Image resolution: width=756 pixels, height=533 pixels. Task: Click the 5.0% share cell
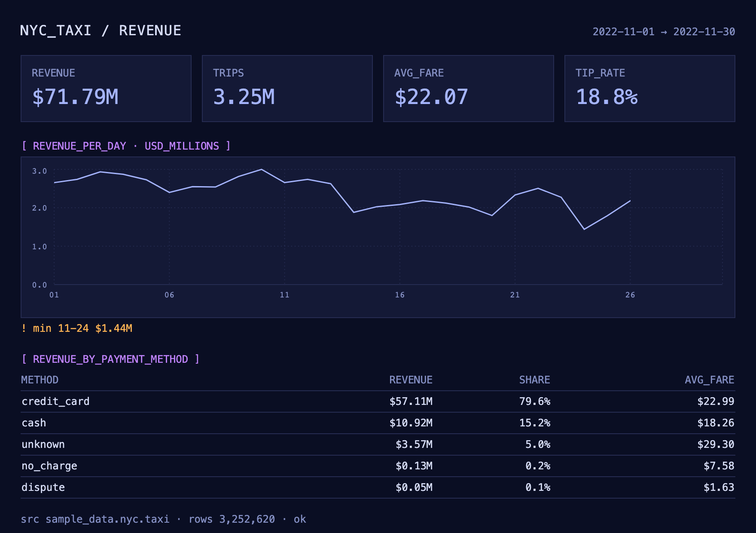coord(538,444)
